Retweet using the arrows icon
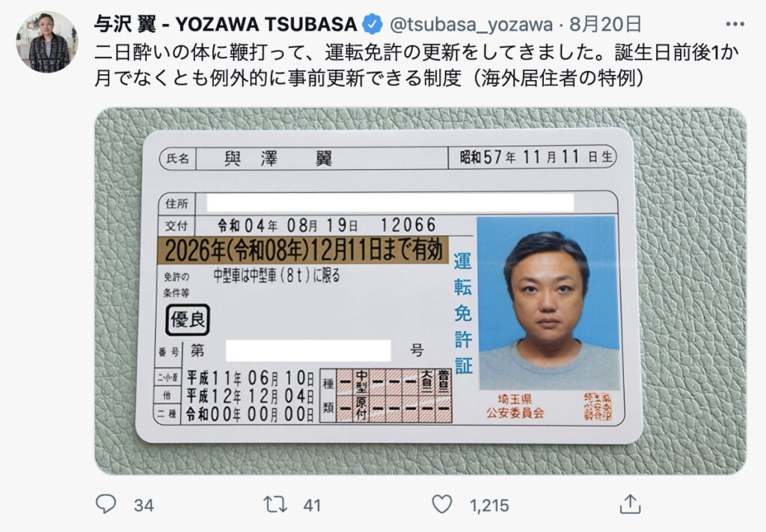 275,504
